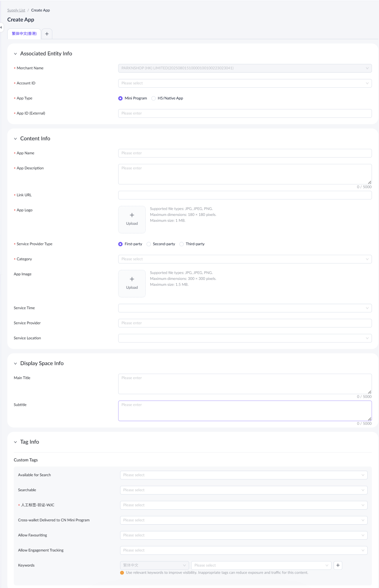Open the Service Time dropdown
Screen dimensions: 379x588
pyautogui.click(x=245, y=308)
